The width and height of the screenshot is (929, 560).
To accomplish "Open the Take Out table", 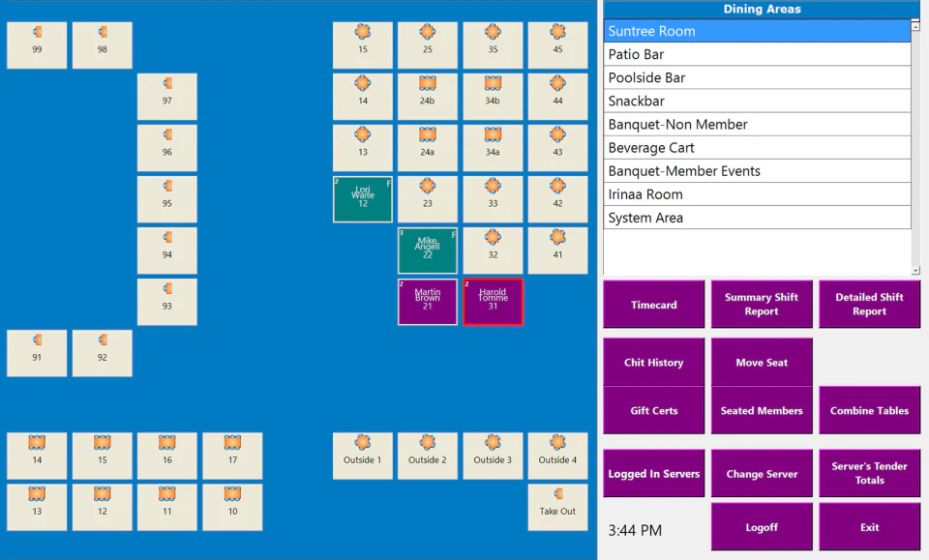I will [557, 506].
